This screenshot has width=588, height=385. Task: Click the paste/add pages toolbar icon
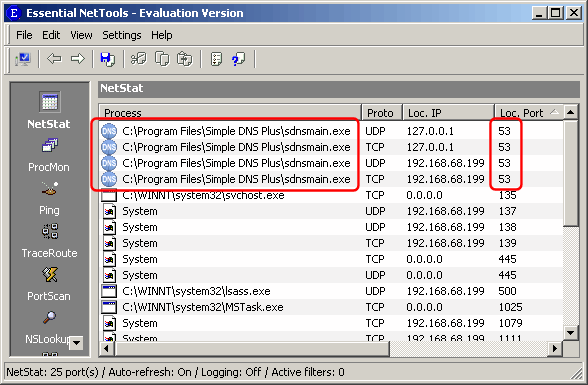[184, 59]
